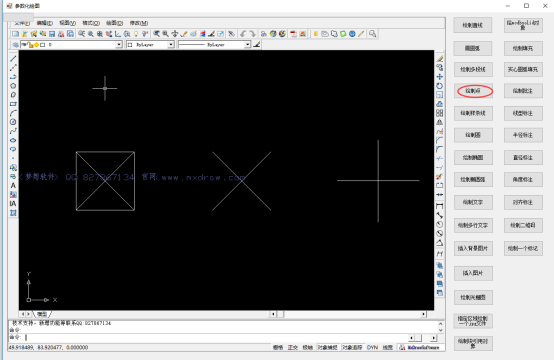
Task: Click the Pan hand icon in the toolbar
Action: [x=175, y=34]
